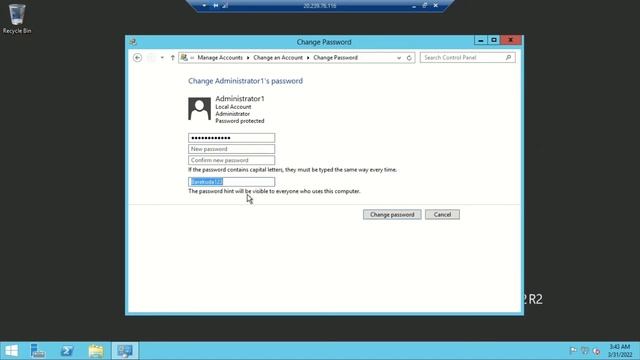Image resolution: width=640 pixels, height=360 pixels.
Task: Open the Recycle Bin desktop icon
Action: (x=17, y=18)
